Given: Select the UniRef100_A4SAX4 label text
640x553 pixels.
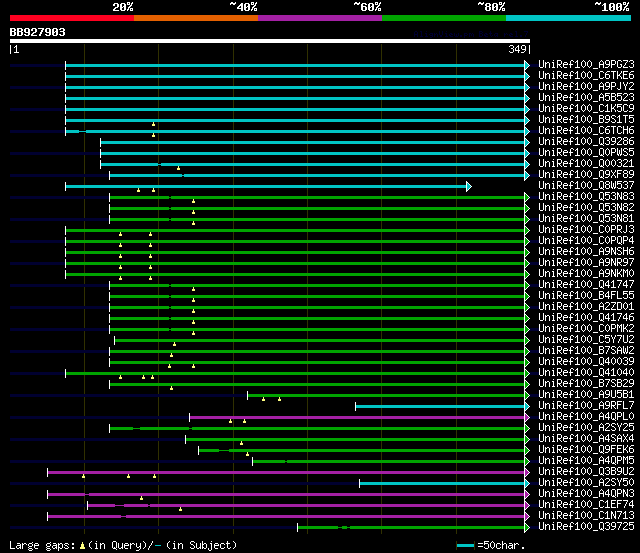Looking at the screenshot, I should click(x=586, y=439).
